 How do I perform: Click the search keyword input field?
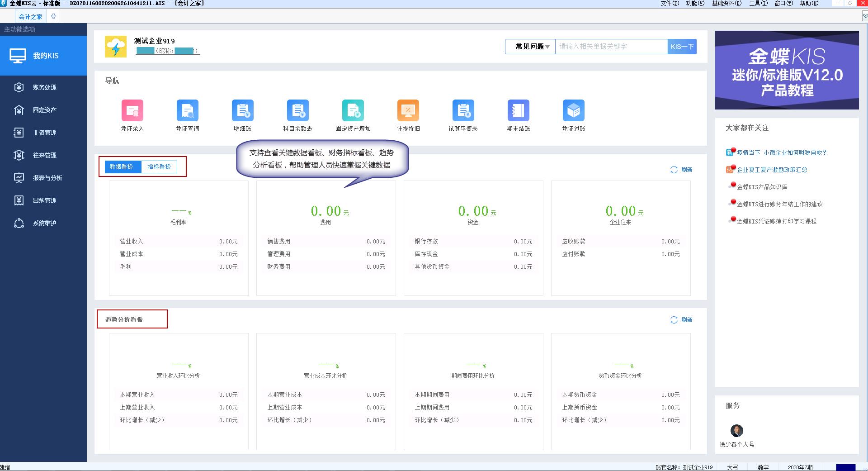(611, 47)
